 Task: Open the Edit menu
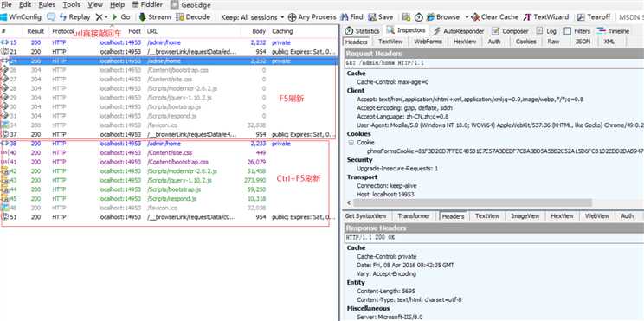tap(25, 5)
